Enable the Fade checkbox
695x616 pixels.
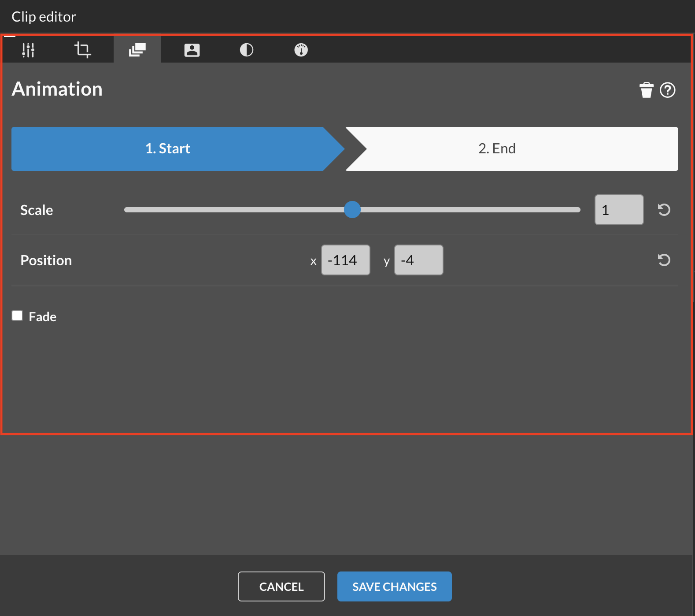[x=17, y=316]
